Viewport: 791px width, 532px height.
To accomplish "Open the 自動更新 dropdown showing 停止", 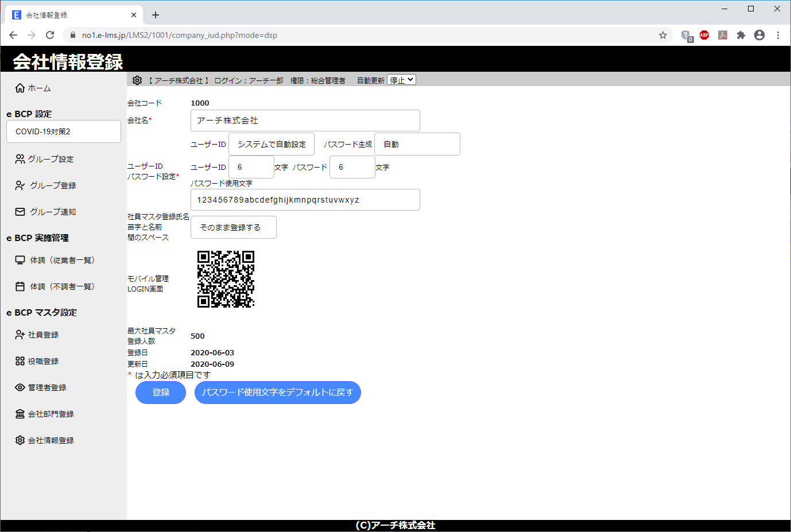I will tap(401, 80).
